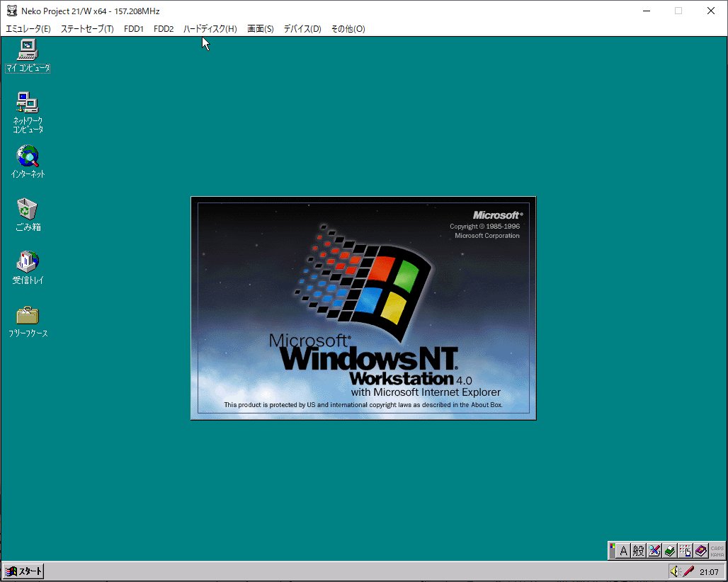The height and width of the screenshot is (582, 728).
Task: Open the IME help purple book icon
Action: (x=701, y=551)
